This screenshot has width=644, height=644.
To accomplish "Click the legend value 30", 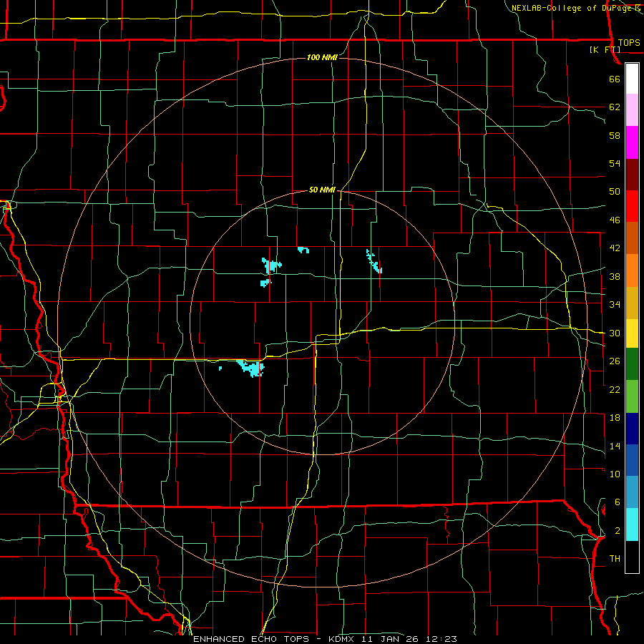I will [615, 333].
